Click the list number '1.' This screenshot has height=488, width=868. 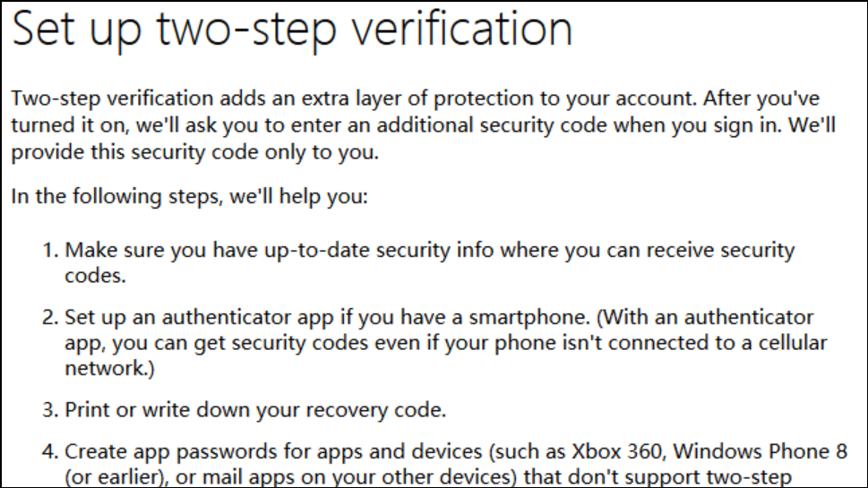pos(50,250)
